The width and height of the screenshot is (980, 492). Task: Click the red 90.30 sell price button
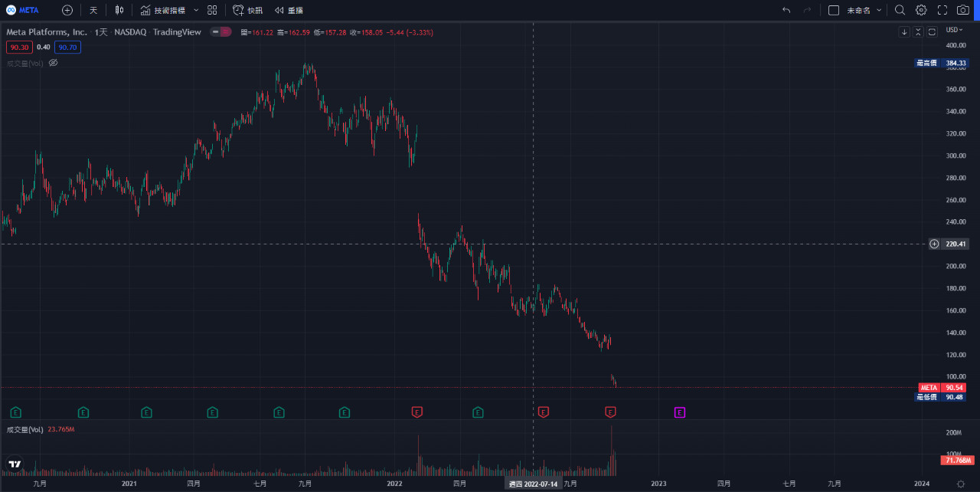coord(19,47)
